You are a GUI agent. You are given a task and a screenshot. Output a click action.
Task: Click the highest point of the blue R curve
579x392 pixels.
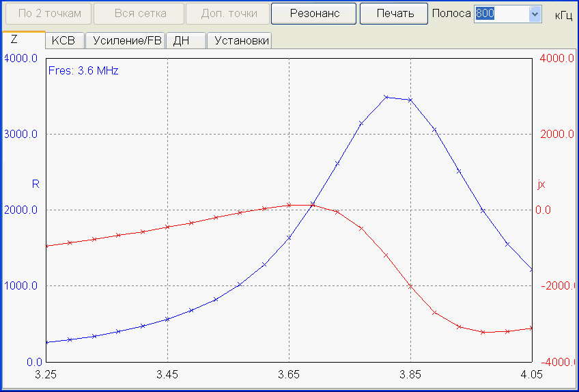(386, 97)
